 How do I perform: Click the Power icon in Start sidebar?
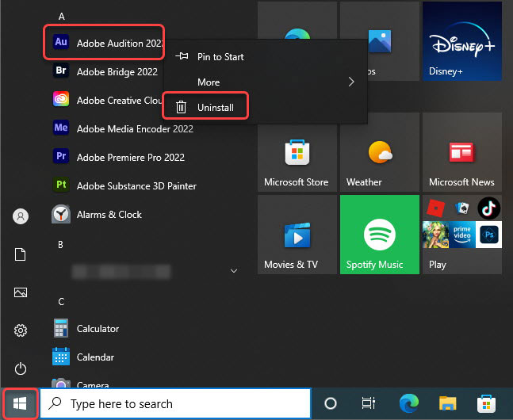tap(21, 368)
